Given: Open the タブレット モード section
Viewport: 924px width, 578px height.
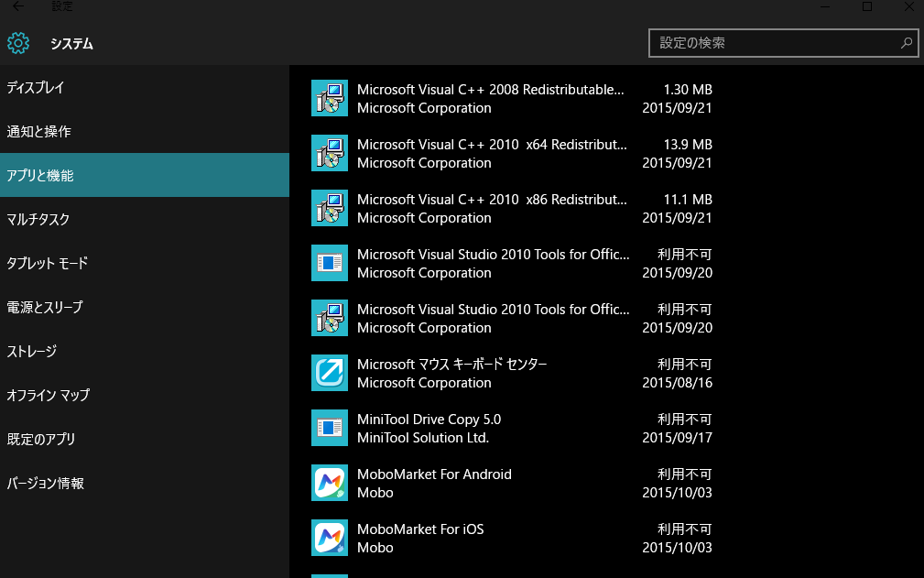Looking at the screenshot, I should pyautogui.click(x=145, y=263).
